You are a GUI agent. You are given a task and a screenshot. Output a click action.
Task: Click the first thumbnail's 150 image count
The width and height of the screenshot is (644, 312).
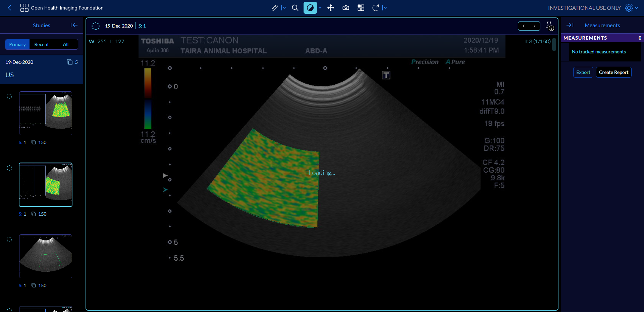(x=42, y=142)
